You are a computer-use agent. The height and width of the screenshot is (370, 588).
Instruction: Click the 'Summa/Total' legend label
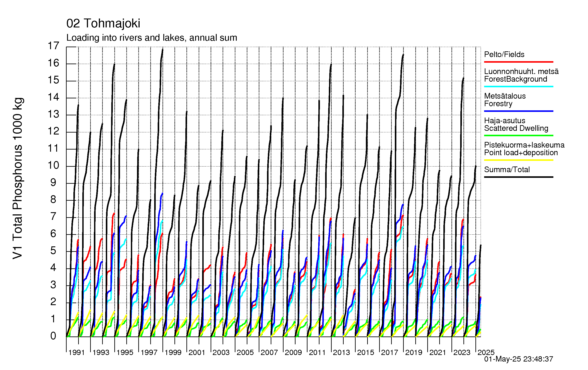tap(507, 170)
